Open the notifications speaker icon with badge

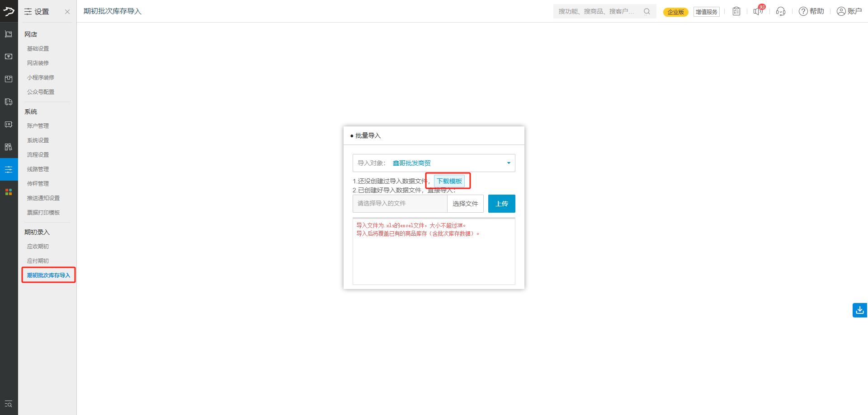tap(758, 11)
